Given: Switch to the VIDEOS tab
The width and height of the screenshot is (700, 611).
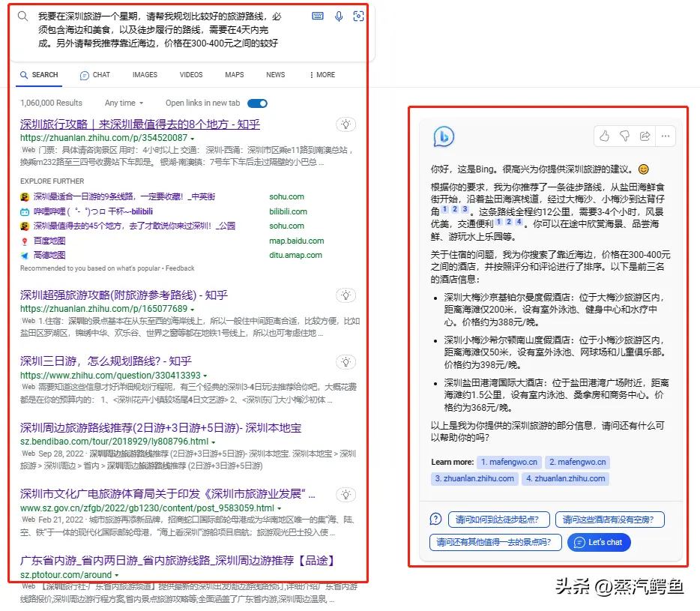Looking at the screenshot, I should click(x=191, y=74).
